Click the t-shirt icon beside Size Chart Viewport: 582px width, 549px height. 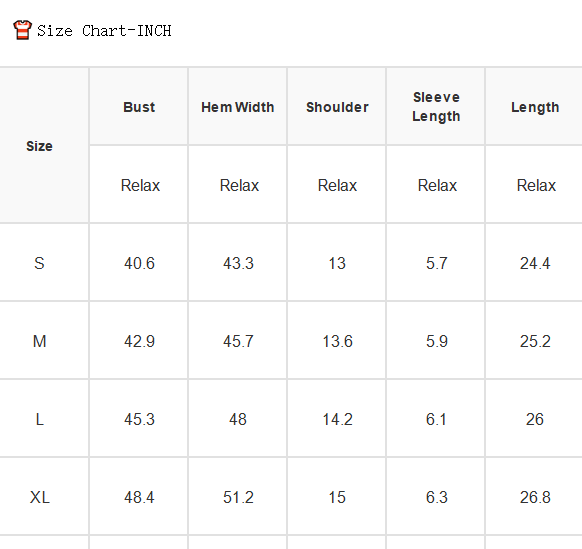click(22, 30)
